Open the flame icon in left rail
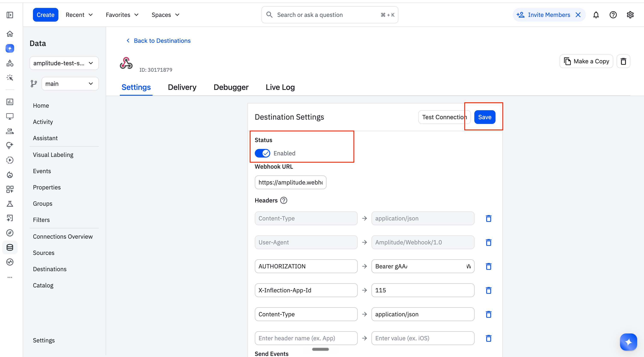The width and height of the screenshot is (644, 357). 10,175
